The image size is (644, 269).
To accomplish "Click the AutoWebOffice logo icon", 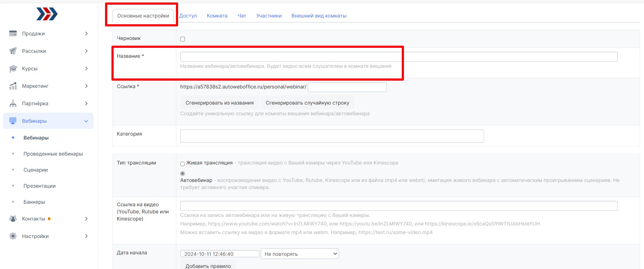I will tap(47, 14).
